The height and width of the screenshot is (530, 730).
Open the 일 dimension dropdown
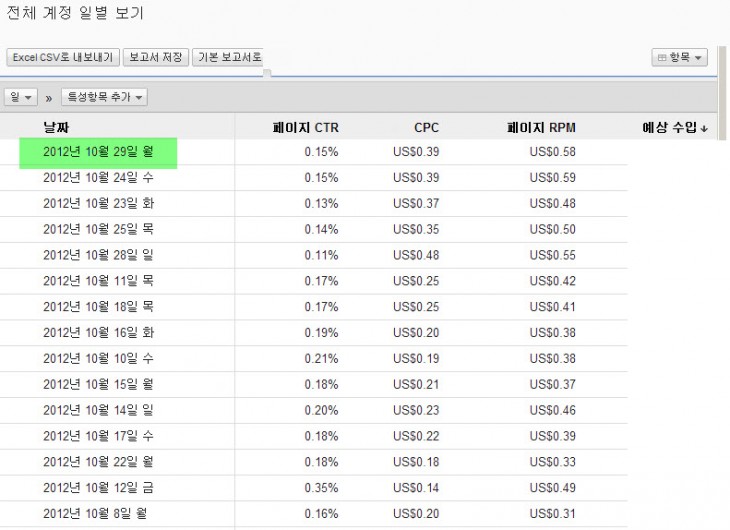[21, 97]
